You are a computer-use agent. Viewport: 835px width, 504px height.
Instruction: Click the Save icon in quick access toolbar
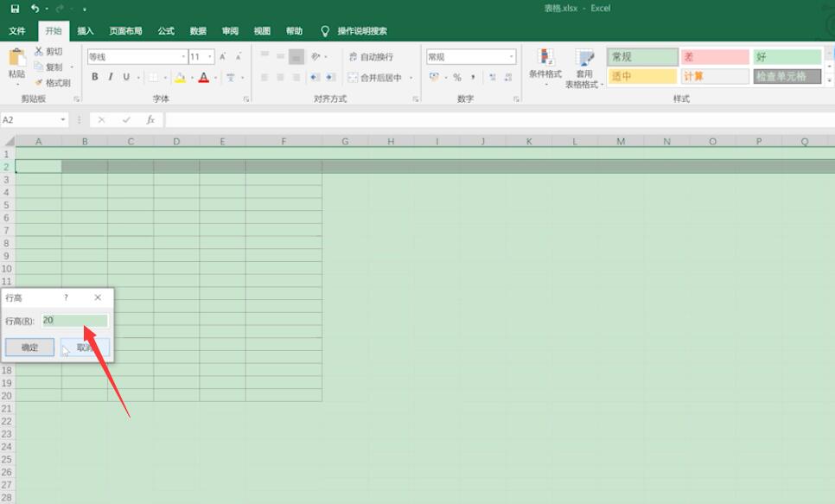coord(15,9)
